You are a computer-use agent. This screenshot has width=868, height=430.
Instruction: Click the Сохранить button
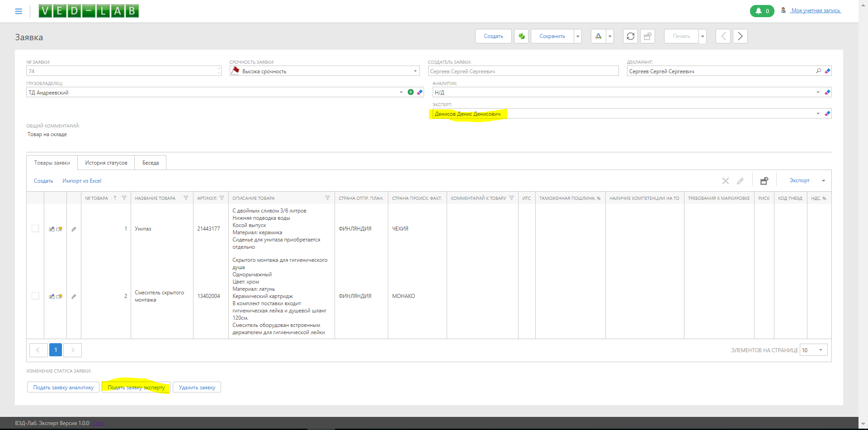[x=552, y=36]
